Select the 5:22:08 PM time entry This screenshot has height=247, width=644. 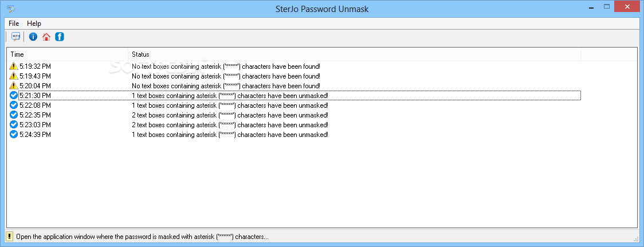[x=36, y=105]
